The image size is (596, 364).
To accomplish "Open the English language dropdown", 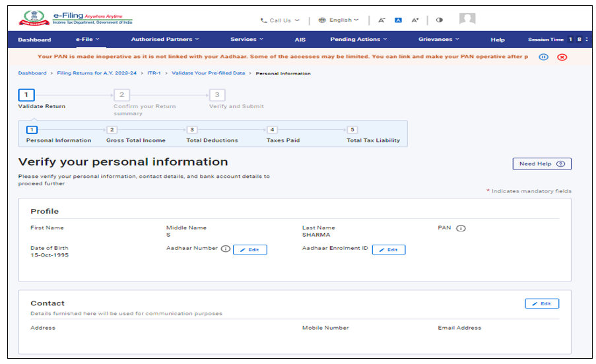I will (339, 20).
